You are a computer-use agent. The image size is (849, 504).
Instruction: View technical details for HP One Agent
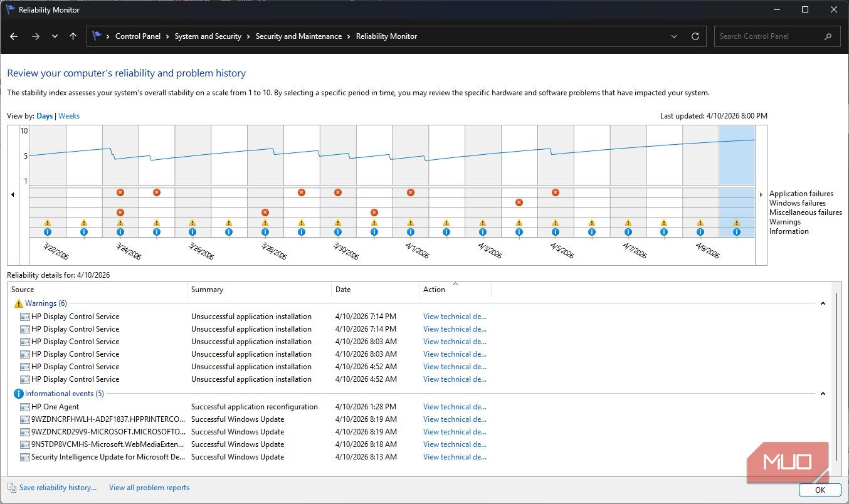pos(455,407)
